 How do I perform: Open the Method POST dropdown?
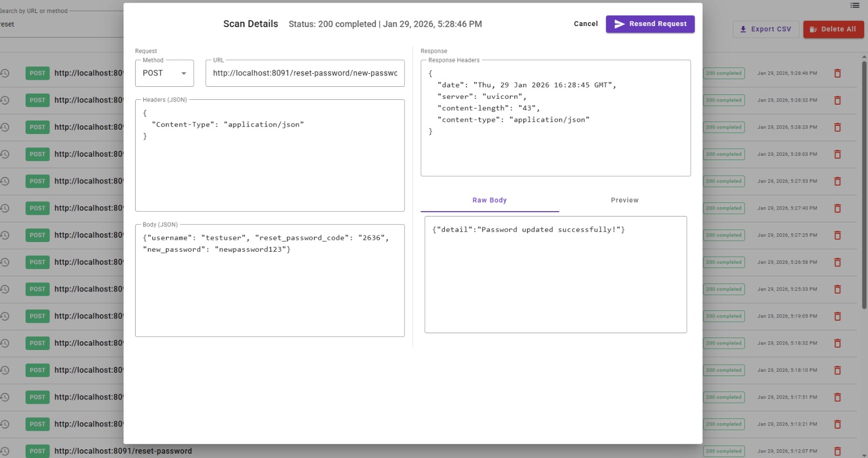coord(164,73)
